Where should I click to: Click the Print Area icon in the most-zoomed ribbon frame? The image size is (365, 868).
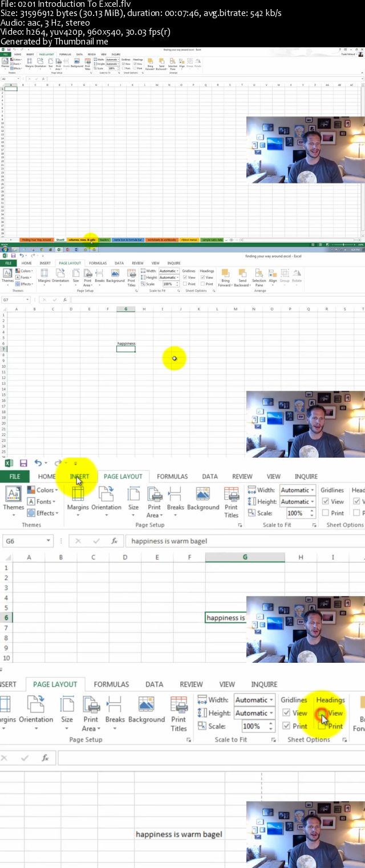coord(91,705)
